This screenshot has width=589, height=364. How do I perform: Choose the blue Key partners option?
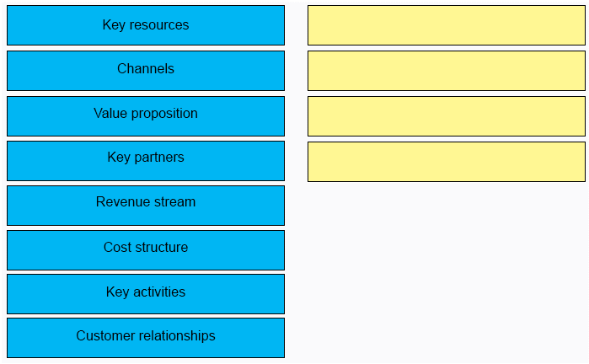(x=146, y=160)
